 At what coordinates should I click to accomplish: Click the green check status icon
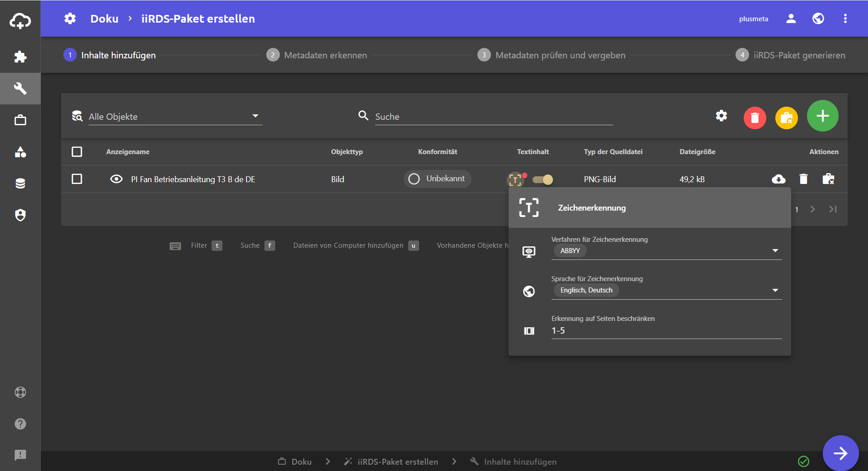pos(803,461)
